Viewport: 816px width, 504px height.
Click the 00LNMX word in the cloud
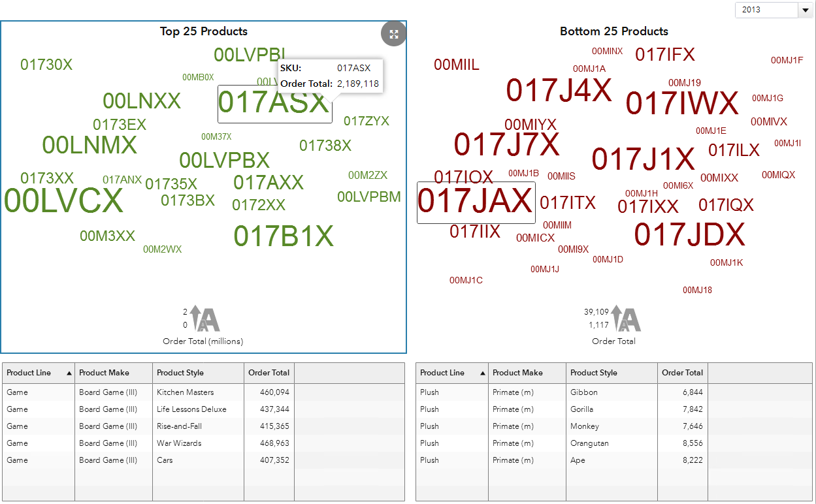[x=90, y=146]
